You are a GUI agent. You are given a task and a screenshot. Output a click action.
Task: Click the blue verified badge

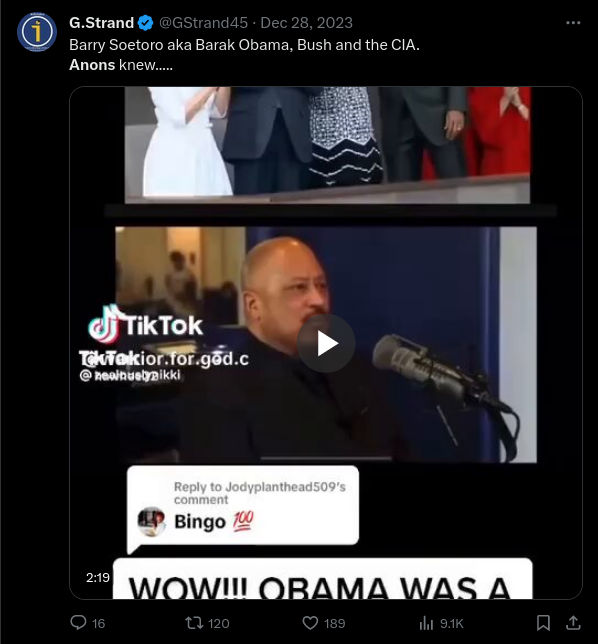click(145, 23)
